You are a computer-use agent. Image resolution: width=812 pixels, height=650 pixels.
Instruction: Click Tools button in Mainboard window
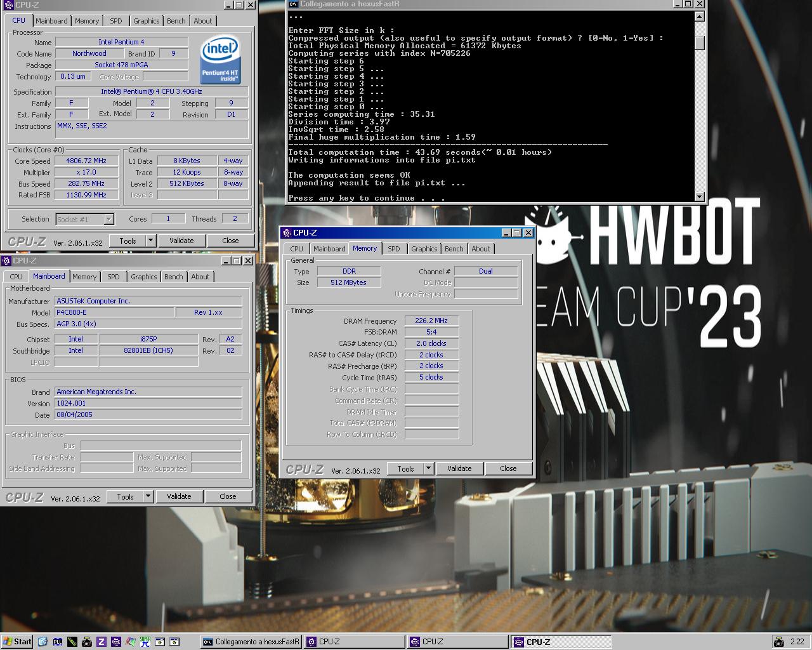(125, 496)
